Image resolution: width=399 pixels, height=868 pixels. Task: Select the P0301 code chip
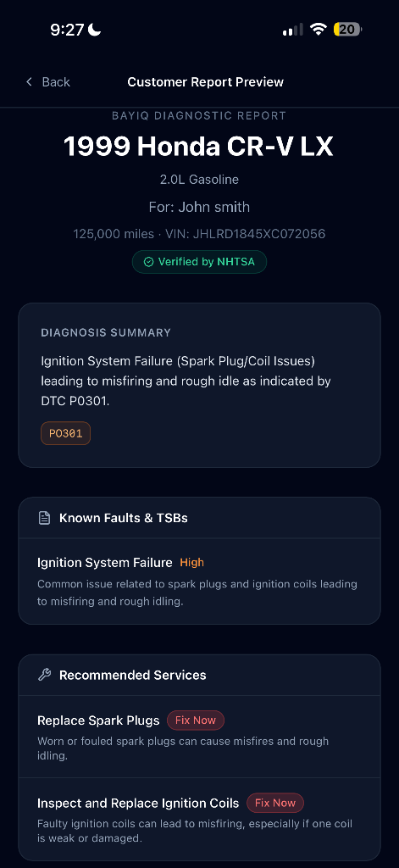pyautogui.click(x=65, y=433)
